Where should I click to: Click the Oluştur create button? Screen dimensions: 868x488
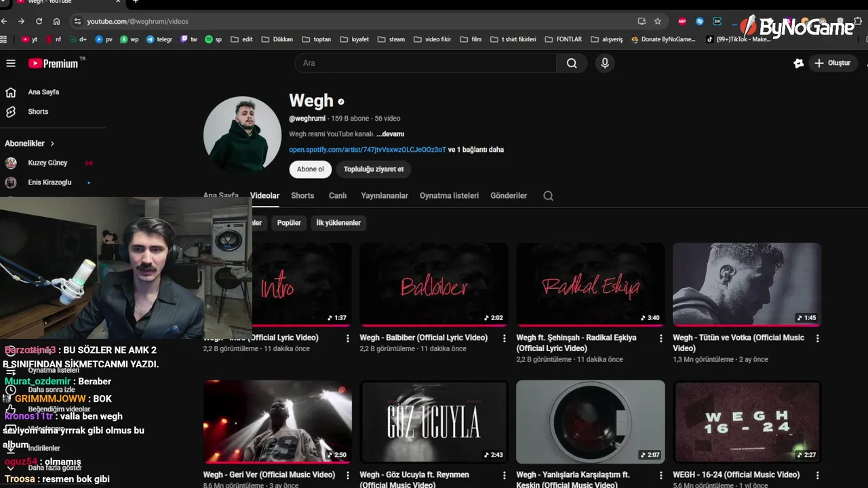point(833,63)
